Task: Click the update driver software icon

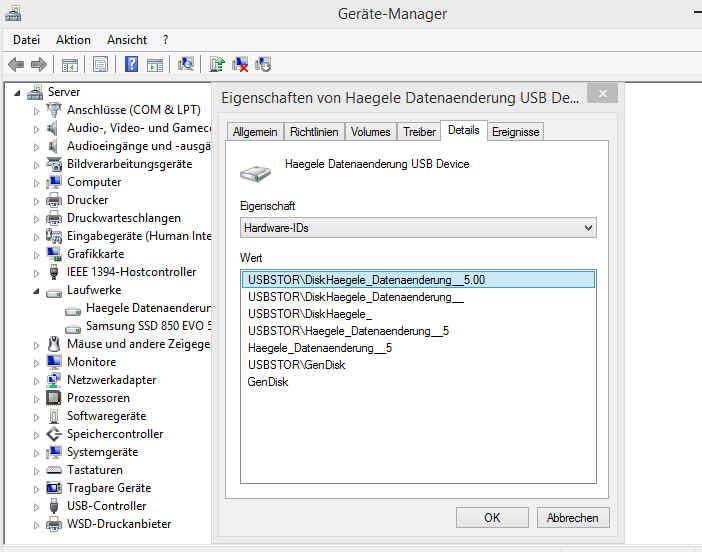Action: coord(216,65)
